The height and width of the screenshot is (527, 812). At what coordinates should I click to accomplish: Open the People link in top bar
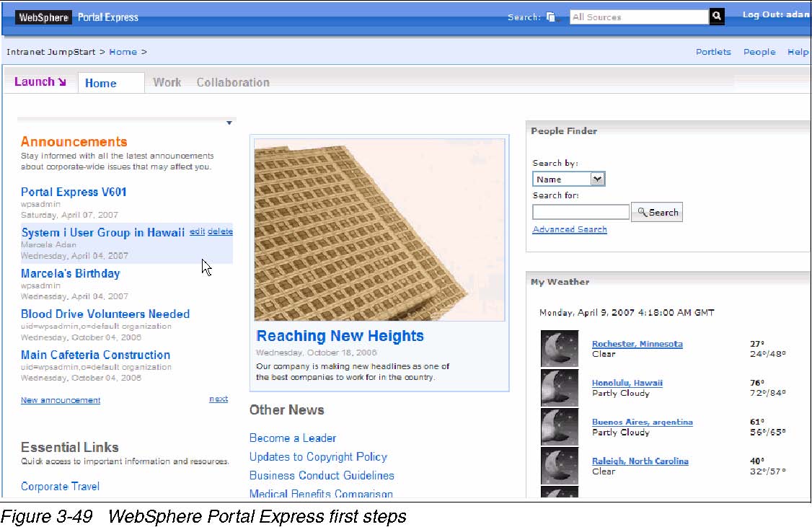point(759,52)
